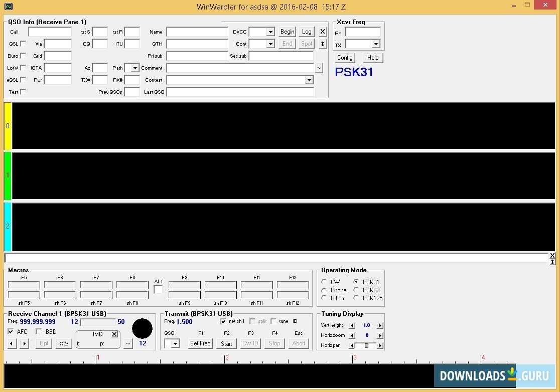The height and width of the screenshot is (392, 560).
Task: Select PSK63 operating mode
Action: point(356,290)
